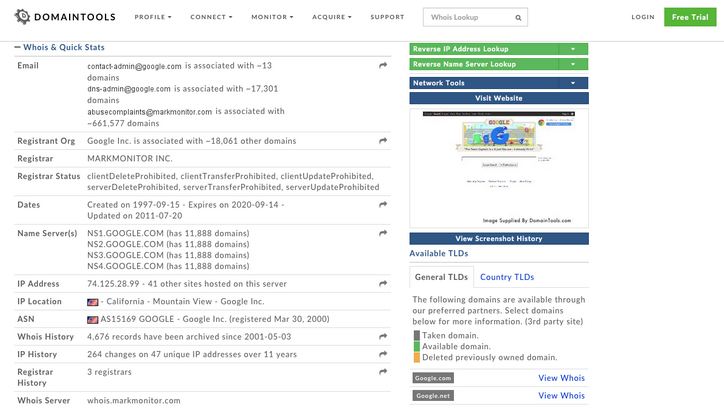The height and width of the screenshot is (417, 724).
Task: Click the Login link
Action: coord(643,17)
